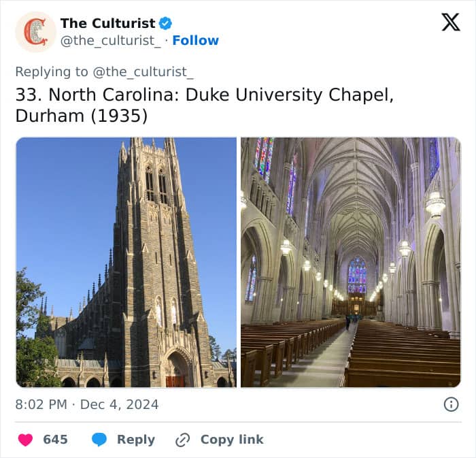Open the chapel exterior tower photo
The height and width of the screenshot is (458, 476).
tap(126, 262)
